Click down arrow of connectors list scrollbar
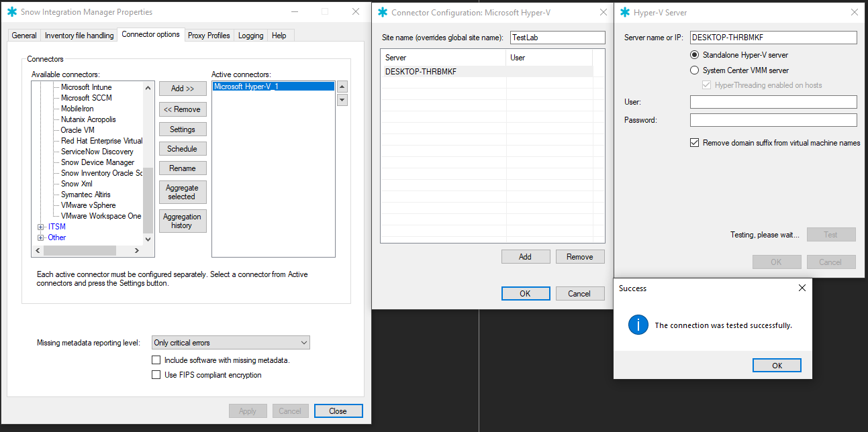The image size is (868, 432). tap(149, 239)
